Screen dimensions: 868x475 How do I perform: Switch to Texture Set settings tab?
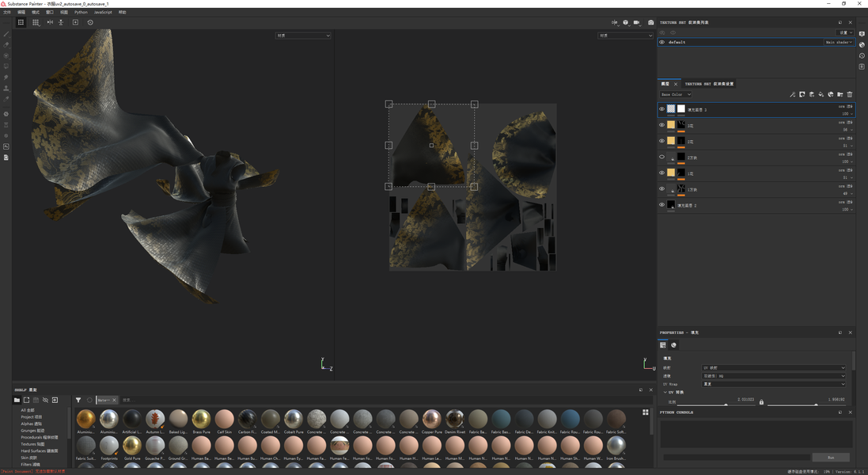[710, 84]
